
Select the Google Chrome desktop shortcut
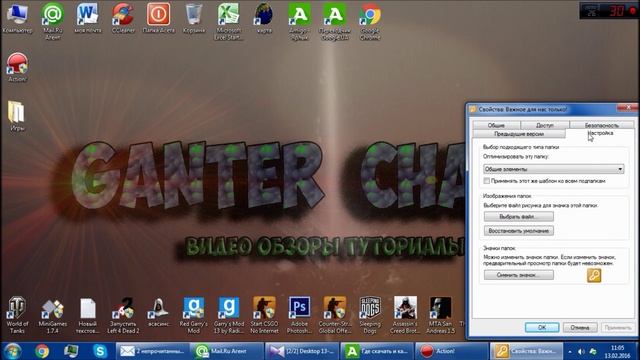tap(370, 21)
